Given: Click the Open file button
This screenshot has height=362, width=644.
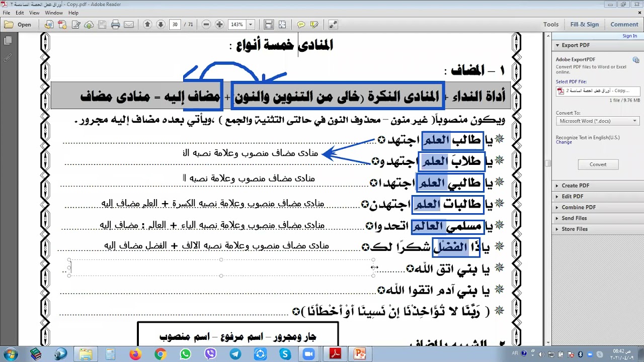Looking at the screenshot, I should [x=18, y=24].
